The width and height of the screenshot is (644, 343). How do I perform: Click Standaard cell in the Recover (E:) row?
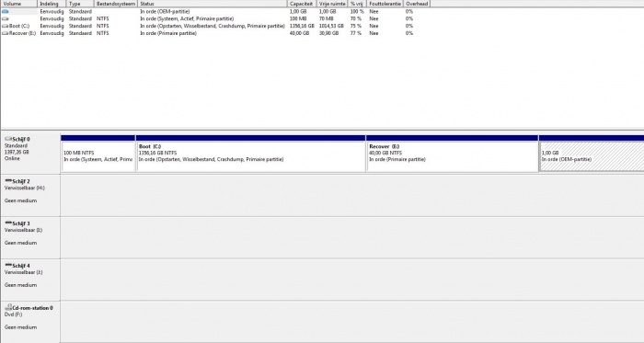pyautogui.click(x=80, y=33)
